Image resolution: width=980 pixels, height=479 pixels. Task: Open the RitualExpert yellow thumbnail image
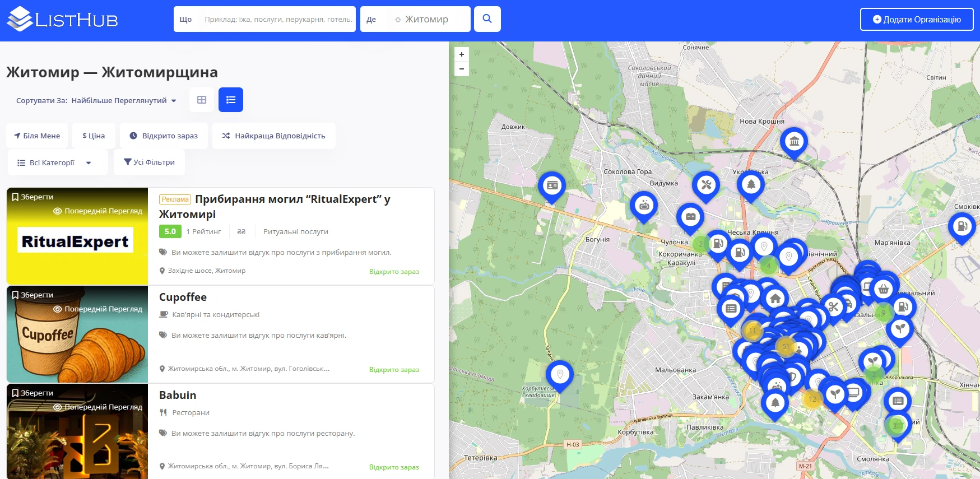[x=77, y=236]
